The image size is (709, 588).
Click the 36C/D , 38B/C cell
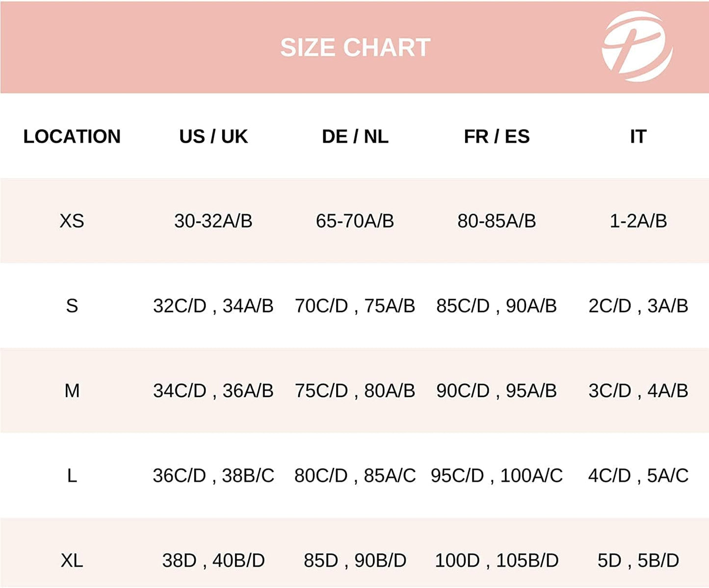[213, 476]
